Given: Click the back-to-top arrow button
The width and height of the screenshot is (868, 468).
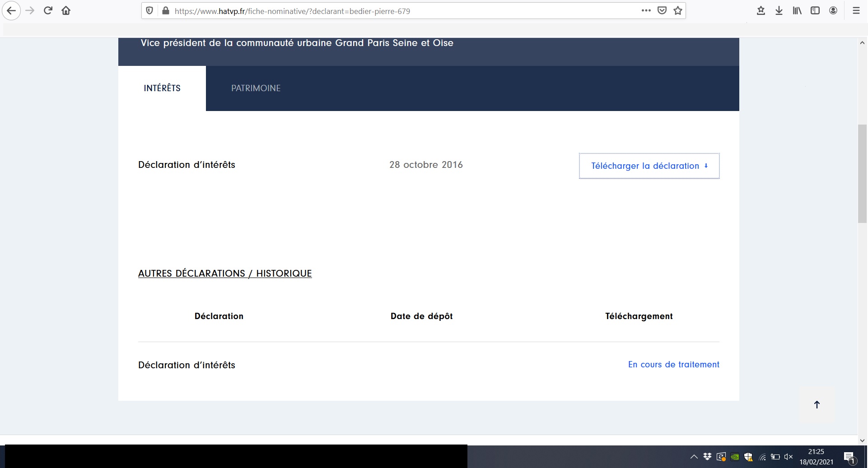Looking at the screenshot, I should pos(817,405).
